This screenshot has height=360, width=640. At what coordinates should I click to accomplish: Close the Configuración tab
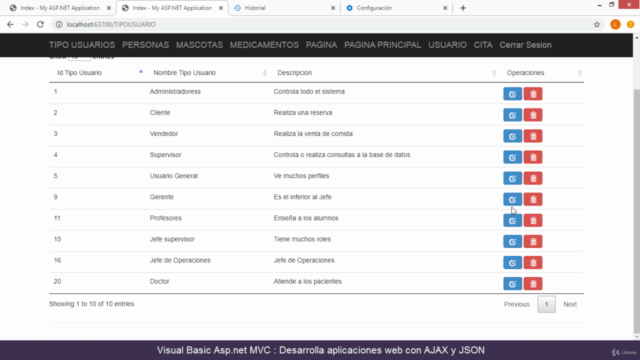tap(445, 8)
